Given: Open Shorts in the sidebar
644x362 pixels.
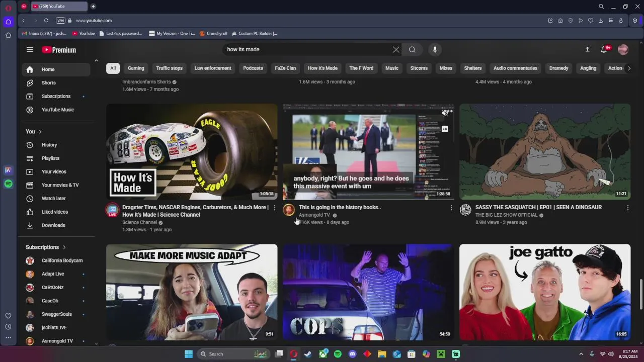Looking at the screenshot, I should (56, 82).
